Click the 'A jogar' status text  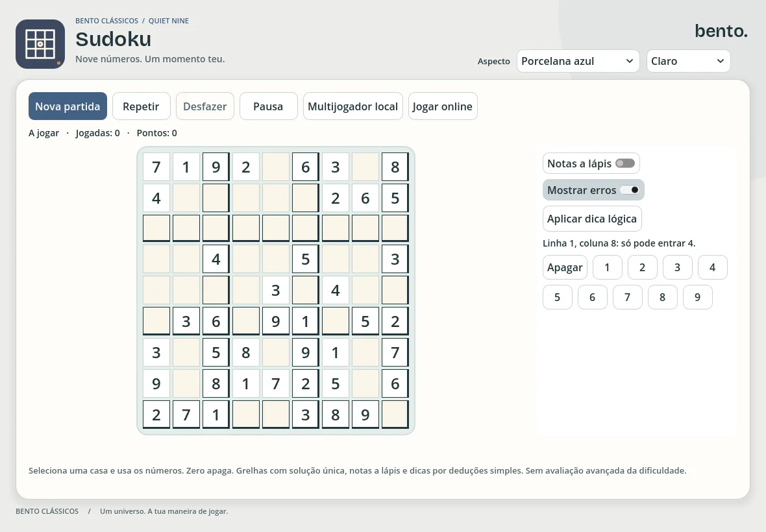tap(43, 133)
